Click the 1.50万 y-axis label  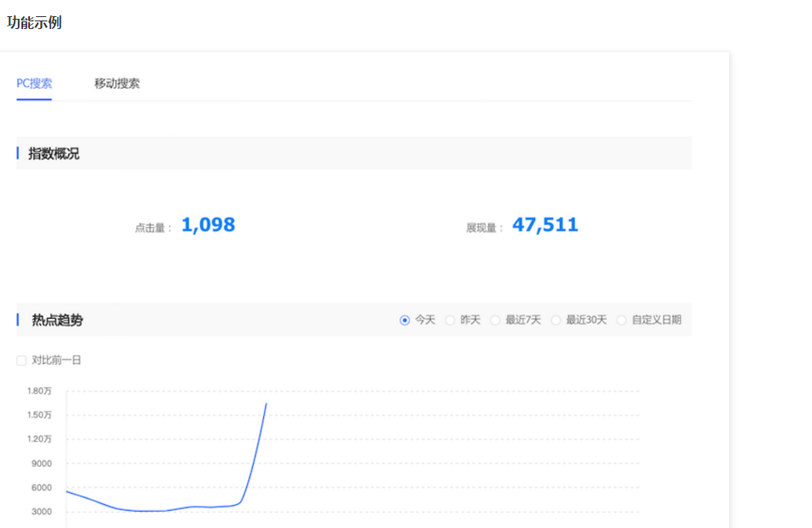[40, 415]
